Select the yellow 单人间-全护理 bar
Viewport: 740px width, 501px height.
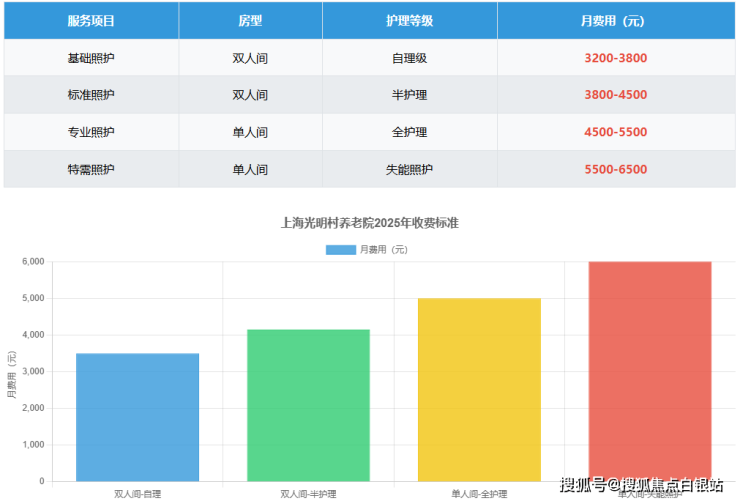point(479,390)
